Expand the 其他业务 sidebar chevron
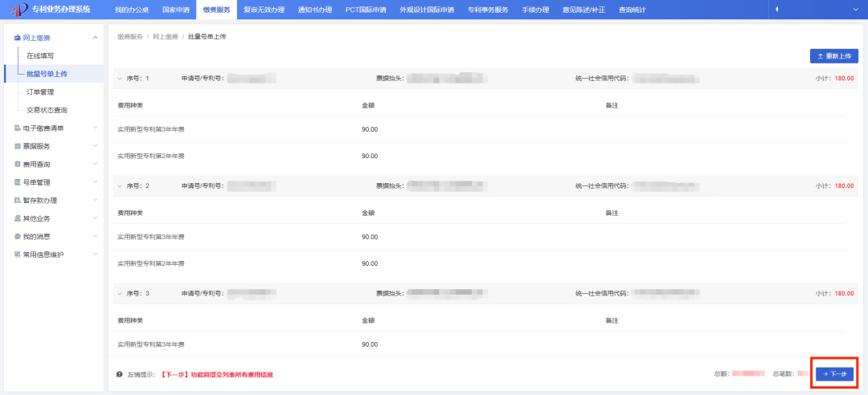 click(x=96, y=218)
